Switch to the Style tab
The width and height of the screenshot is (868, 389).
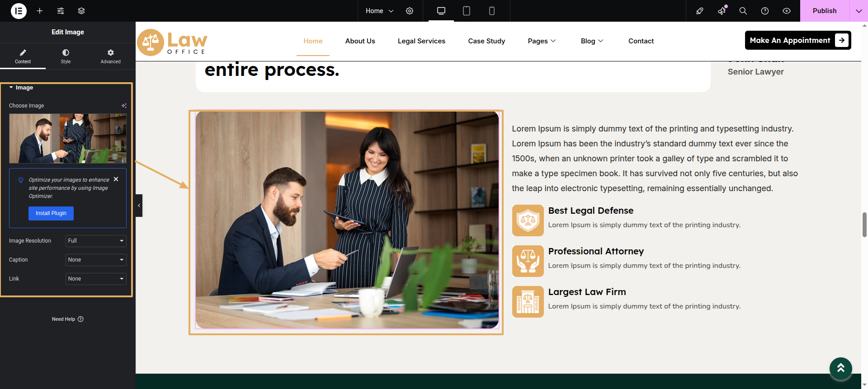(66, 56)
